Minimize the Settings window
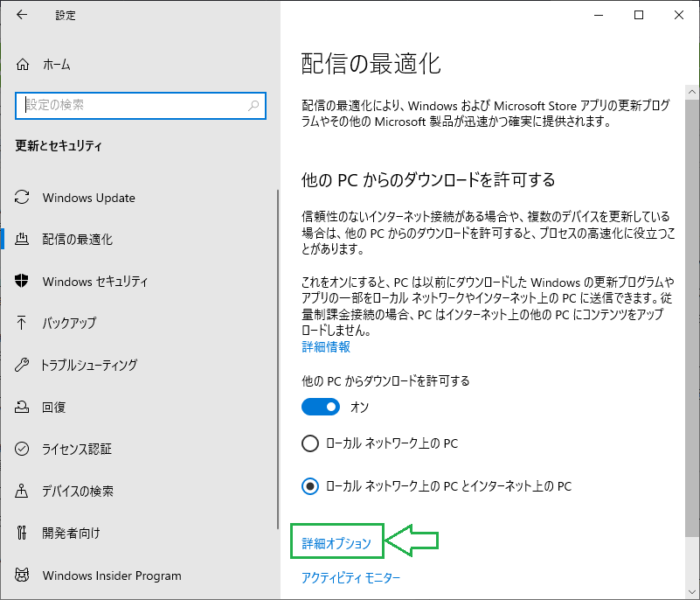The height and width of the screenshot is (600, 700). tap(599, 15)
